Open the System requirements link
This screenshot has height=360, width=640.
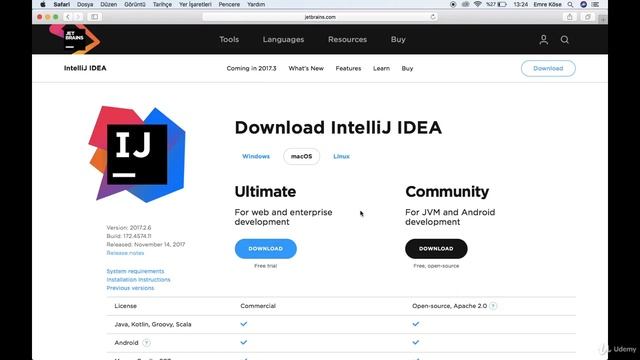pos(135,271)
